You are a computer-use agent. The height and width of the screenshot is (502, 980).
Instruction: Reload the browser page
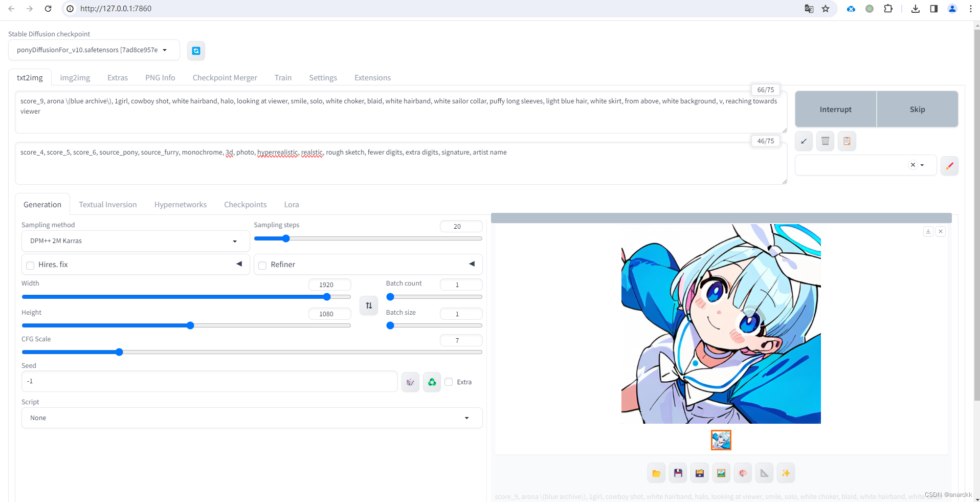[x=48, y=9]
